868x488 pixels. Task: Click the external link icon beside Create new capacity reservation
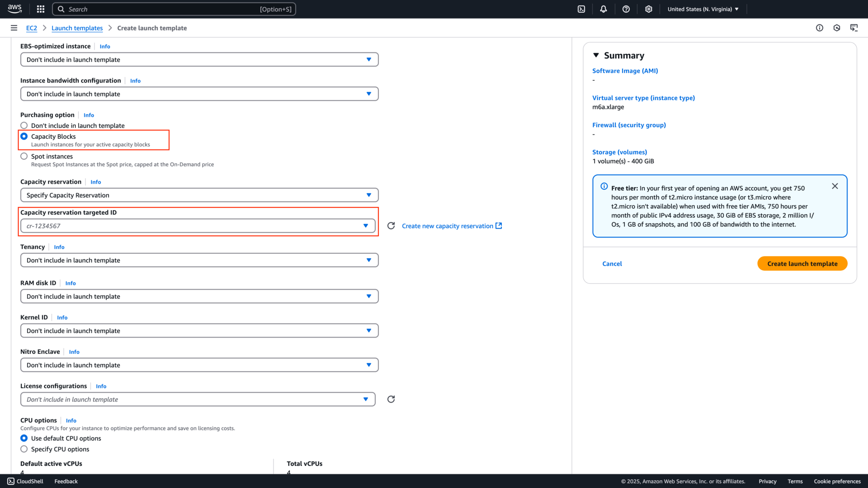click(499, 225)
